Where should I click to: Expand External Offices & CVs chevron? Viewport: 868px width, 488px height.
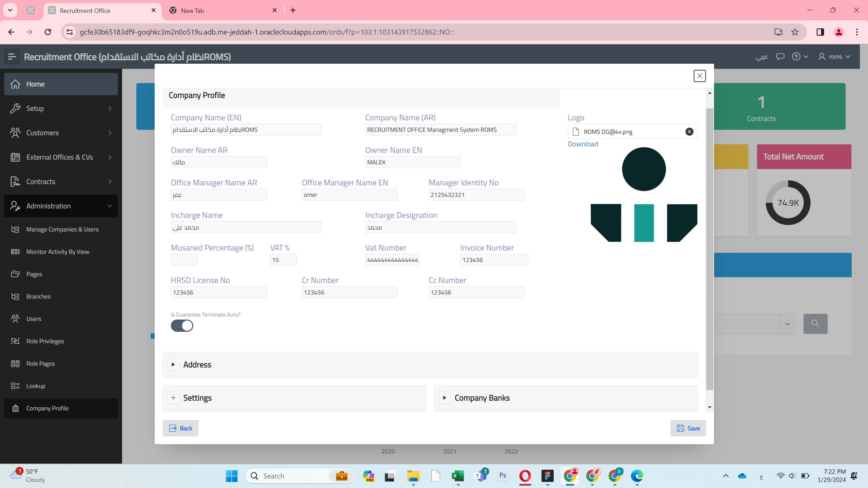(110, 157)
